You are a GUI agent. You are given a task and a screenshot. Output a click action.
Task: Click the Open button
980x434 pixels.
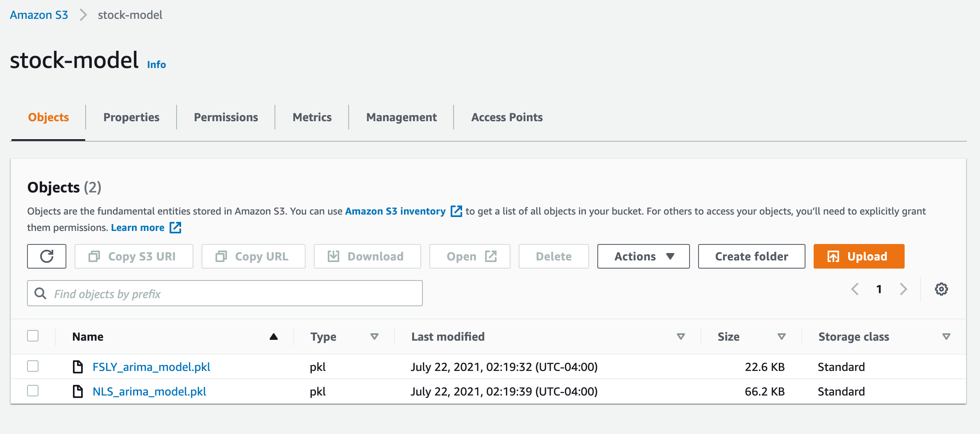(470, 256)
